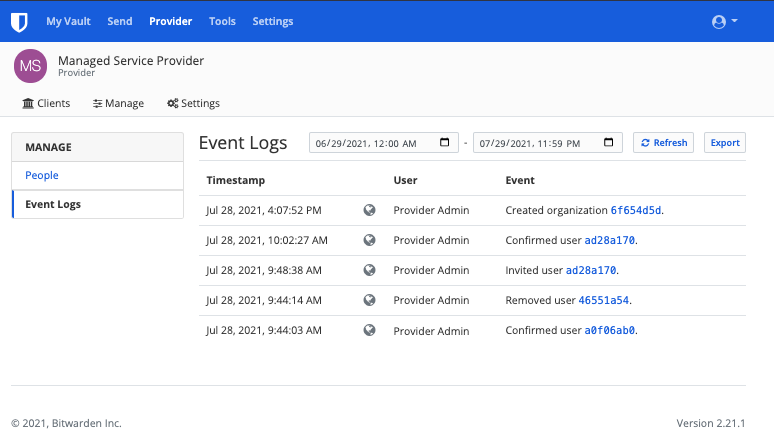This screenshot has width=774, height=440.
Task: Click timestamp Jul 28, 2021, 9:44:14 AM
Action: click(x=264, y=301)
